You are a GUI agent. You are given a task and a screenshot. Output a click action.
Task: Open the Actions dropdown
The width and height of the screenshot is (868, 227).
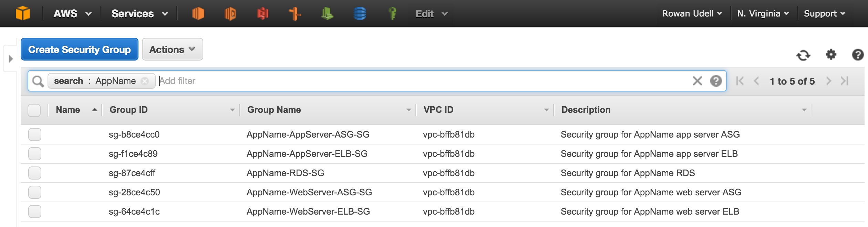(172, 49)
